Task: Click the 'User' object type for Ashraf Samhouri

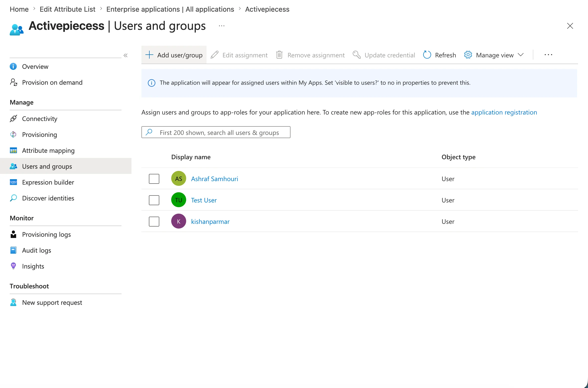Action: [x=448, y=179]
